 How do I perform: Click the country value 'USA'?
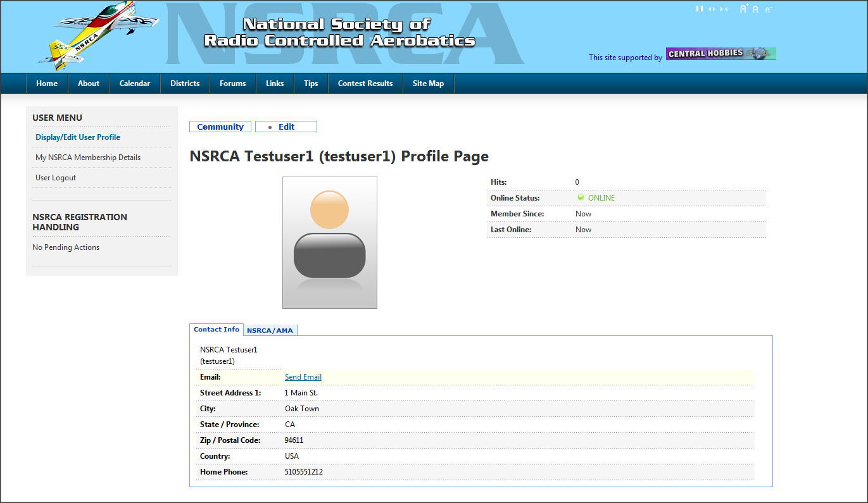[x=292, y=456]
